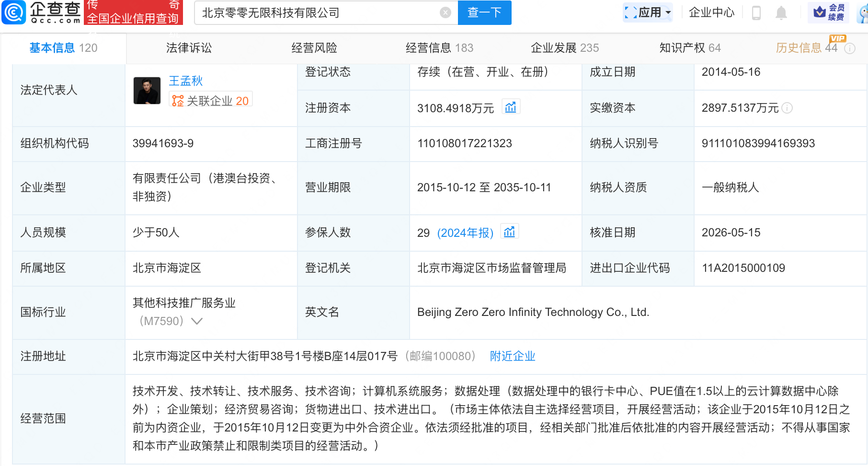Image resolution: width=868 pixels, height=466 pixels.
Task: Select the registered address text
Action: pyautogui.click(x=265, y=356)
